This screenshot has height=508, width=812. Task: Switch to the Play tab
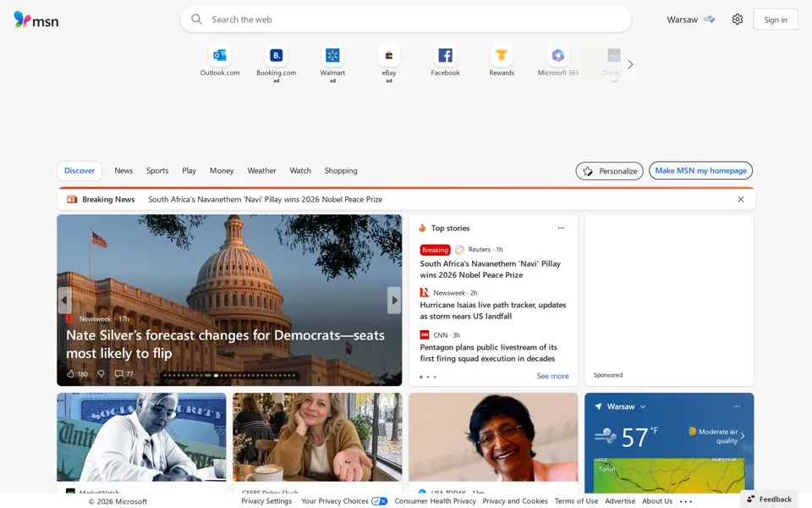[189, 170]
